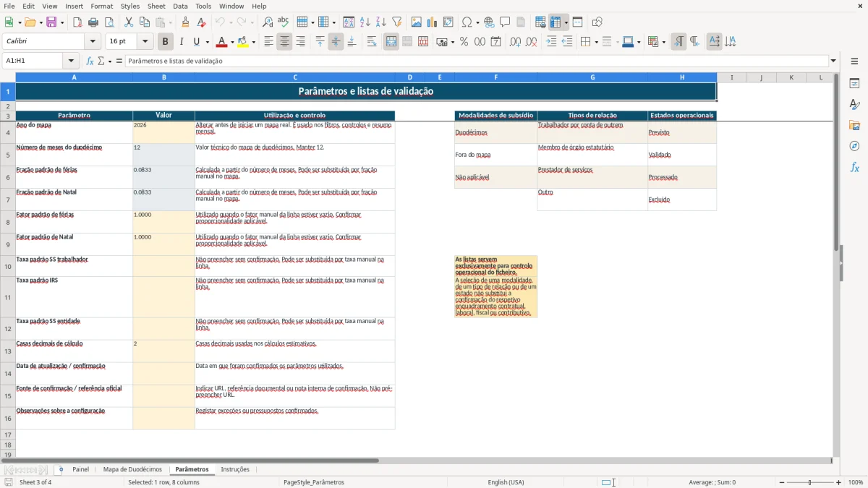Screen dimensions: 868x488
Task: Toggle italic formatting
Action: (x=182, y=42)
